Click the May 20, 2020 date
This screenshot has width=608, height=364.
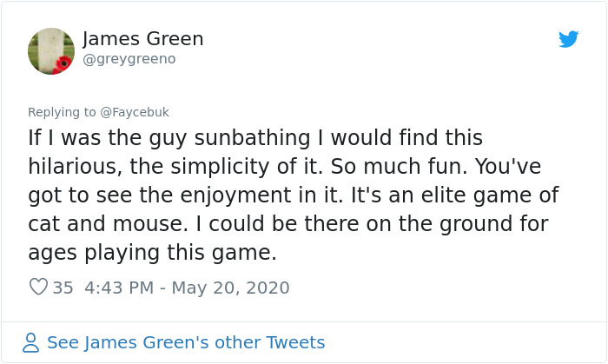(233, 288)
